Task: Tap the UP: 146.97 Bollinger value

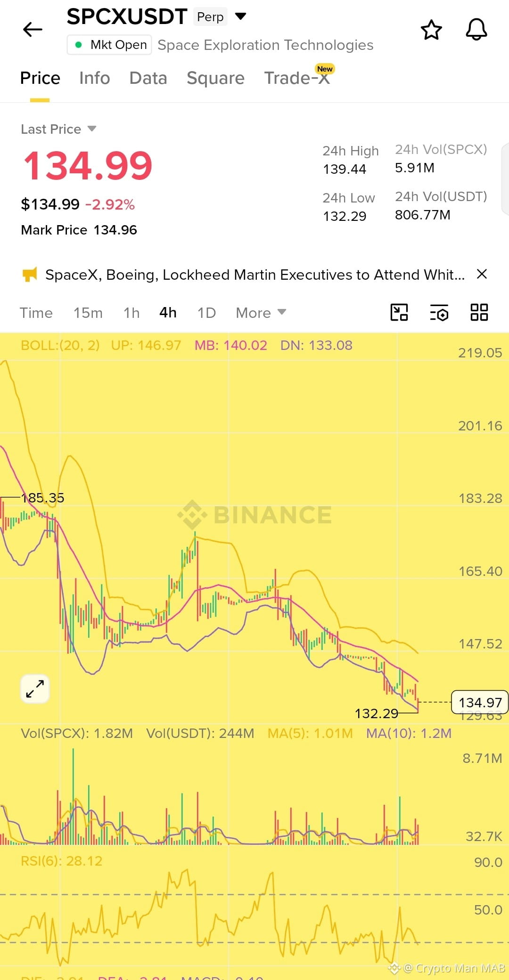Action: [x=146, y=345]
